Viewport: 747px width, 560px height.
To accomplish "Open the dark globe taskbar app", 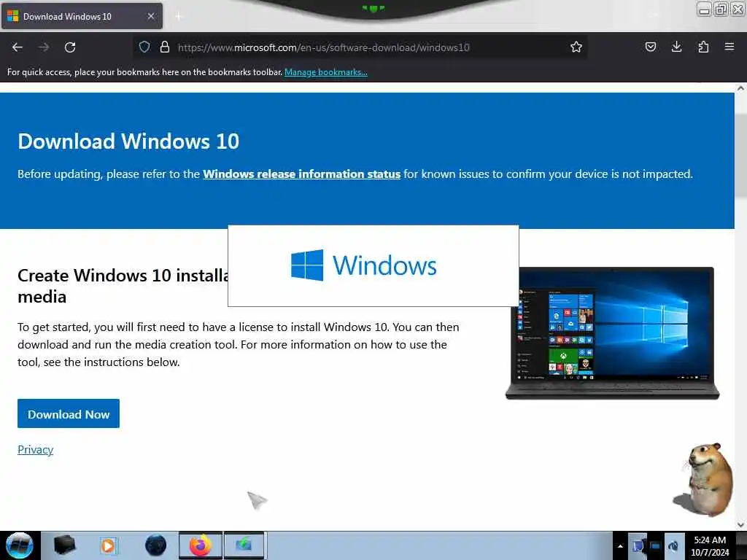I will [156, 545].
